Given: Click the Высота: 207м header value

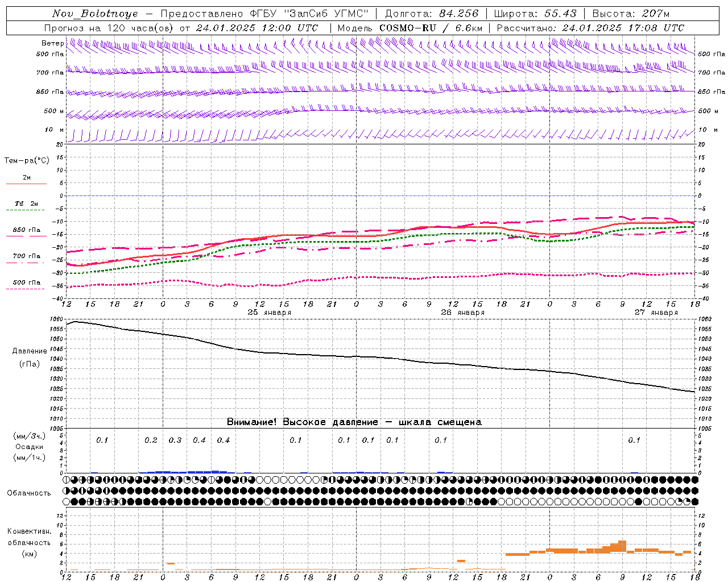Looking at the screenshot, I should [x=631, y=14].
